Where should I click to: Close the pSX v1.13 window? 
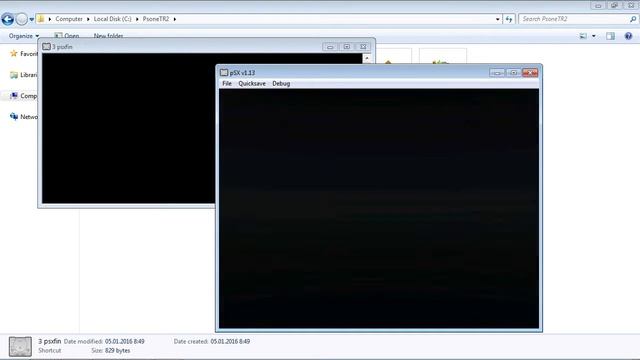[x=530, y=73]
